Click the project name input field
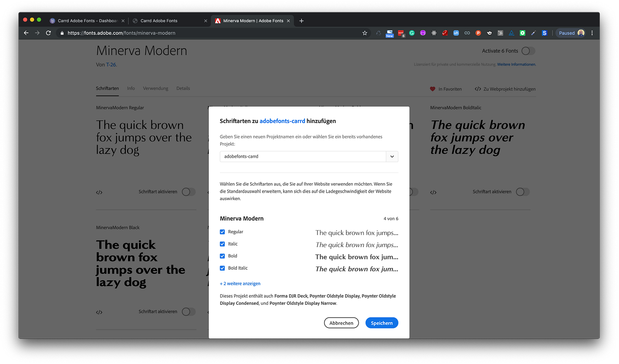Image resolution: width=619 pixels, height=364 pixels. pos(303,156)
